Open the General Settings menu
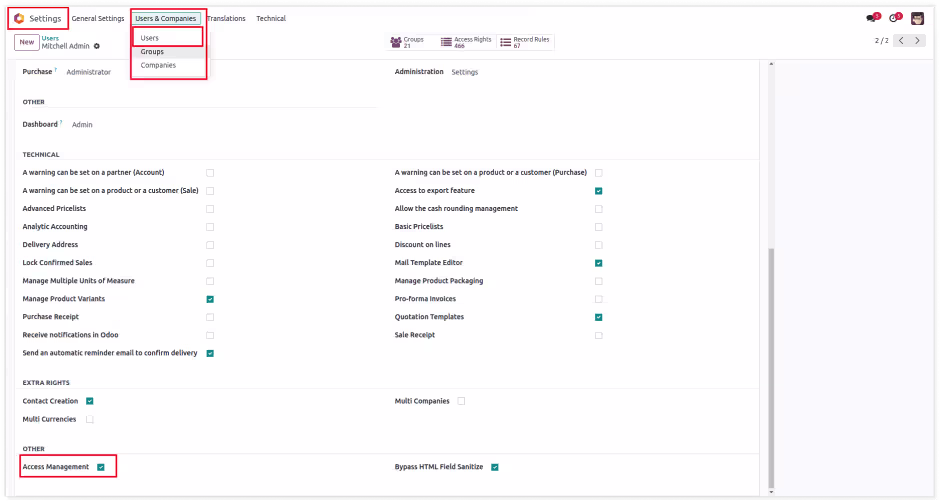940x503 pixels. pyautogui.click(x=98, y=19)
